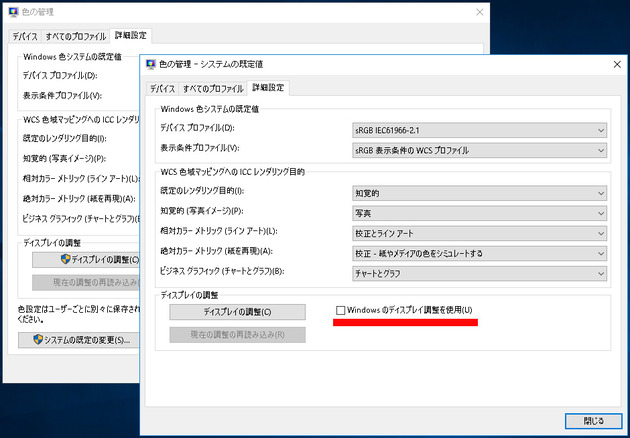Image resolution: width=630 pixels, height=438 pixels.
Task: Open the デバイス プロファイル dropdown showing sRGB IEC61966-2.1
Action: 479,130
